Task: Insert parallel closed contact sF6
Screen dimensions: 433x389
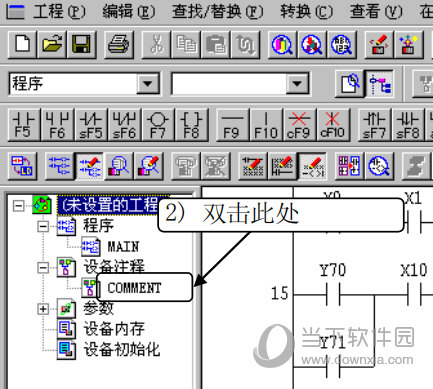Action: (x=124, y=125)
